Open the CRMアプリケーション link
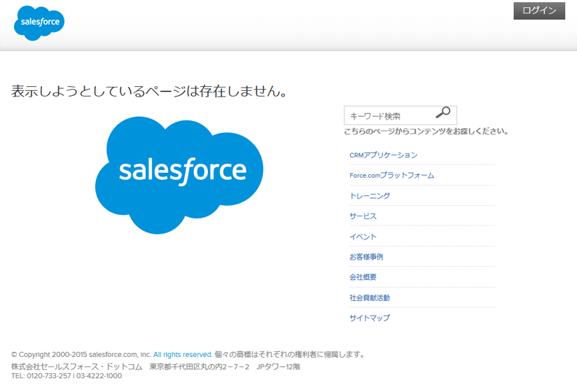 [384, 155]
